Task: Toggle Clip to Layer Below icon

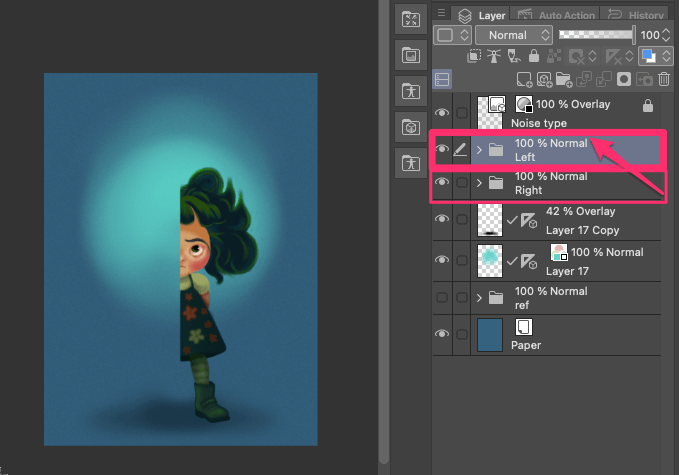Action: point(474,56)
